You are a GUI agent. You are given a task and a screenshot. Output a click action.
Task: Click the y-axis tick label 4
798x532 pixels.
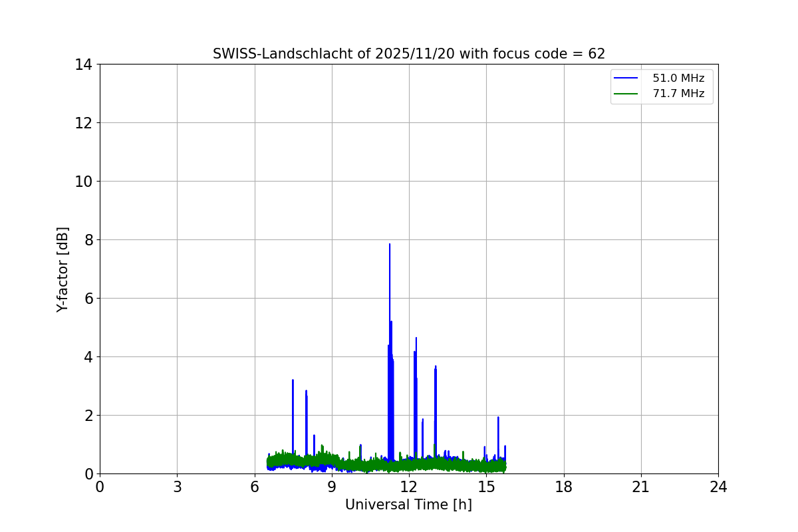click(88, 357)
